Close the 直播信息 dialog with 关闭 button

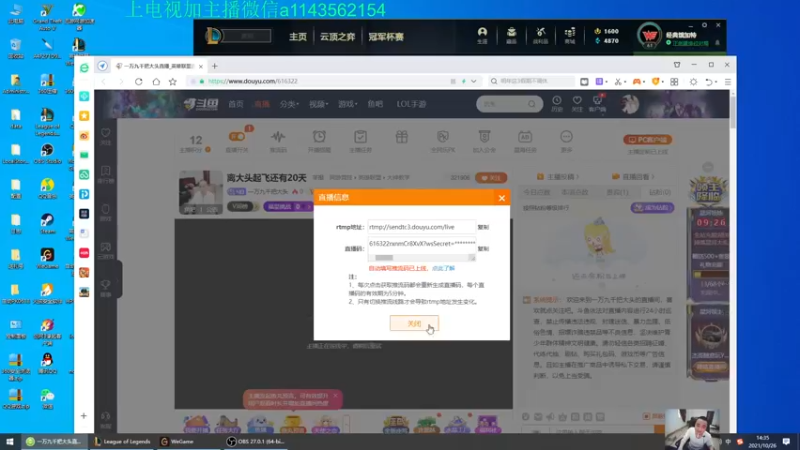414,323
